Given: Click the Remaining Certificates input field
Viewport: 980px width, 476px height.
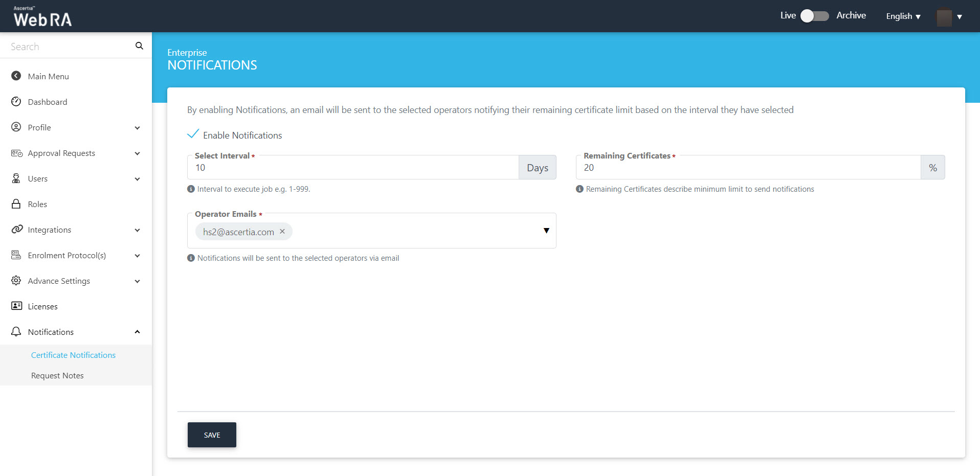Looking at the screenshot, I should click(x=748, y=168).
